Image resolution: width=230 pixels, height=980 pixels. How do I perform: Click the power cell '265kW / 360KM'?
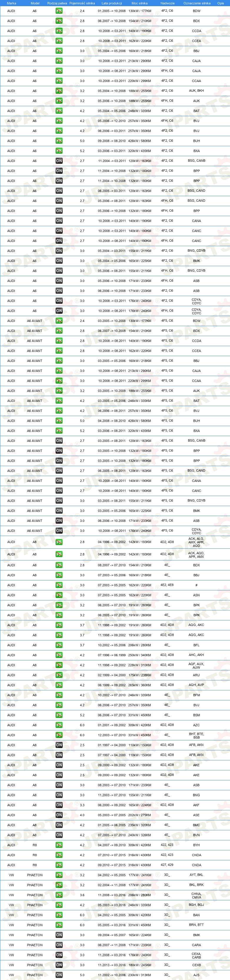(140, 685)
